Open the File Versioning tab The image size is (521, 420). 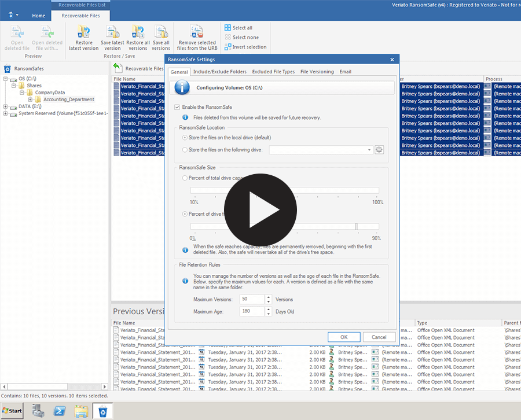(317, 72)
